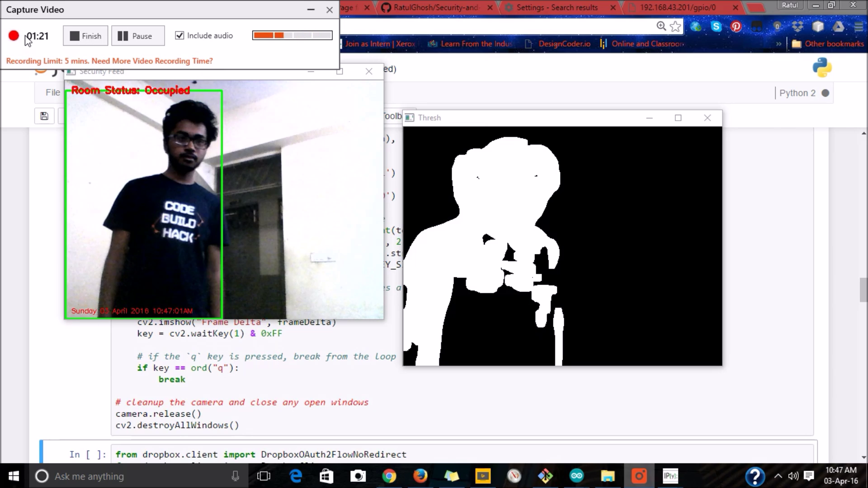
Task: Expand hidden bookmarks overflow chevron
Action: pyautogui.click(x=778, y=44)
